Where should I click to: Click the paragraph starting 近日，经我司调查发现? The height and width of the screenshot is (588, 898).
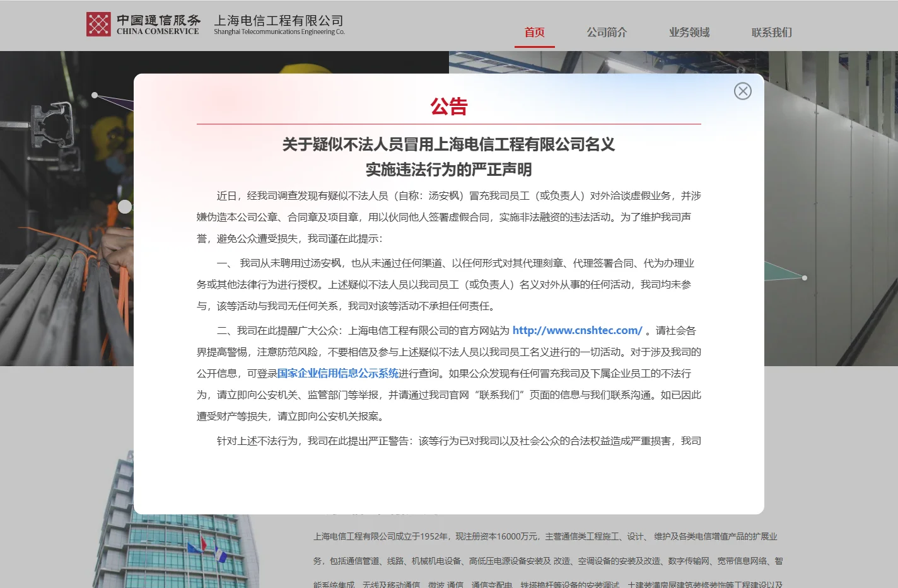coord(449,217)
